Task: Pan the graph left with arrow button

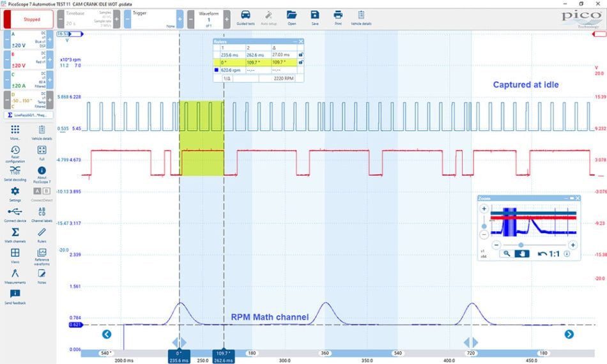Action: tap(107, 334)
